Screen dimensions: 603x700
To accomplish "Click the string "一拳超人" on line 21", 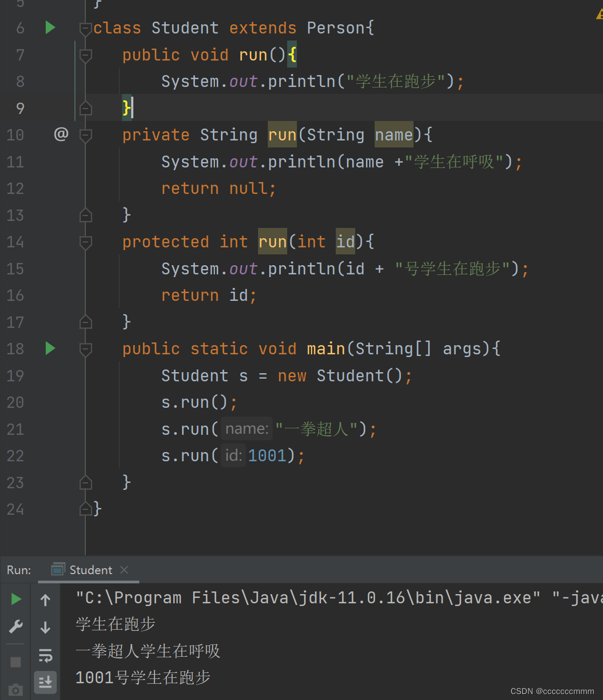I will pyautogui.click(x=316, y=429).
